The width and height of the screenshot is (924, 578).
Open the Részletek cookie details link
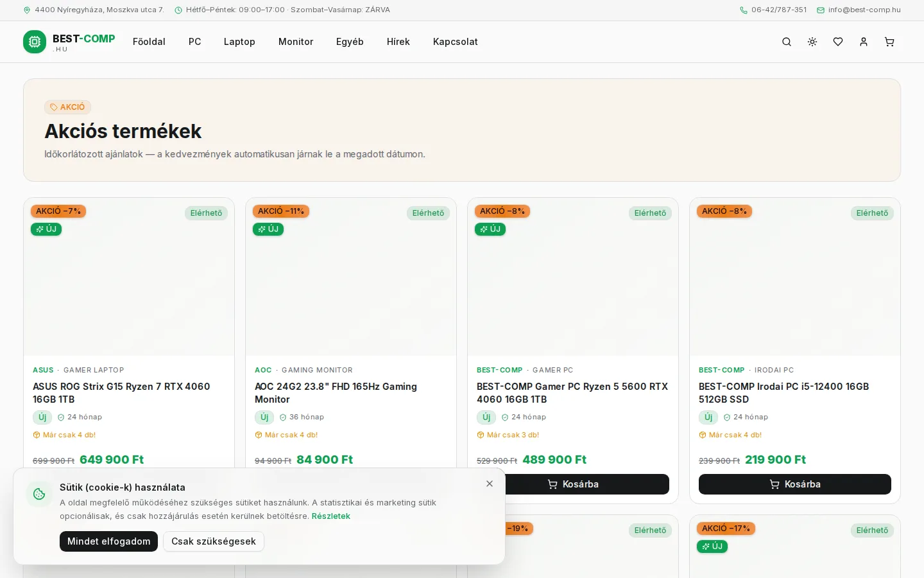[x=331, y=516]
